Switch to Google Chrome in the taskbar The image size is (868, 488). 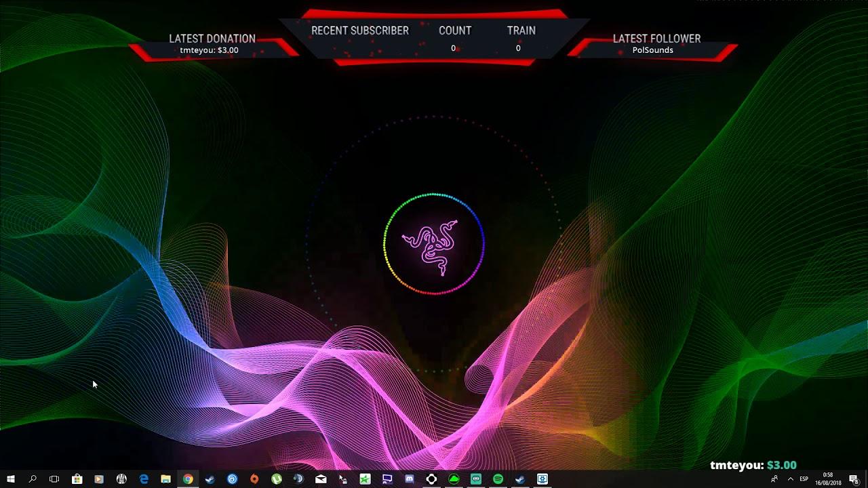tap(188, 479)
